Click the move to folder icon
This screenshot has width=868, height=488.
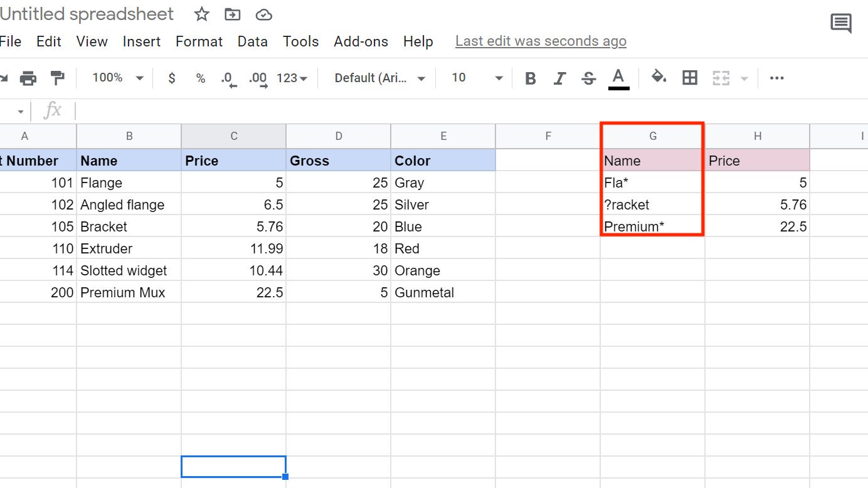[x=233, y=14]
